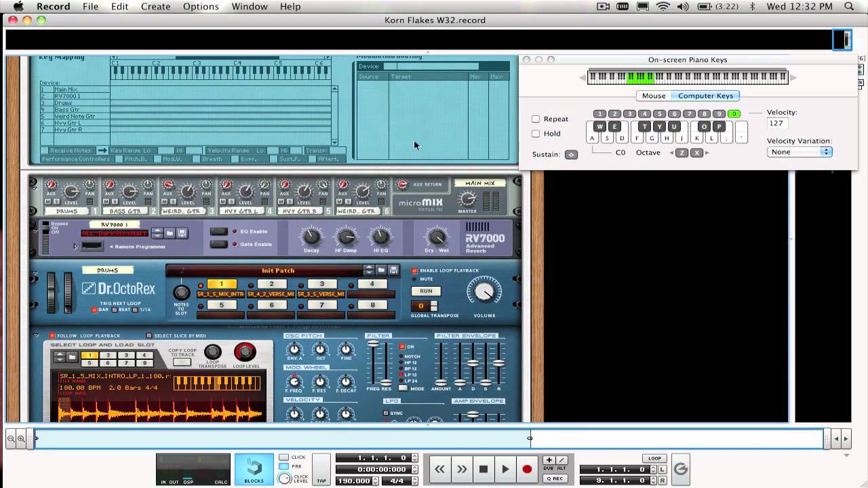Click the Reason-style logo button in transport
The width and height of the screenshot is (868, 488).
tap(680, 469)
